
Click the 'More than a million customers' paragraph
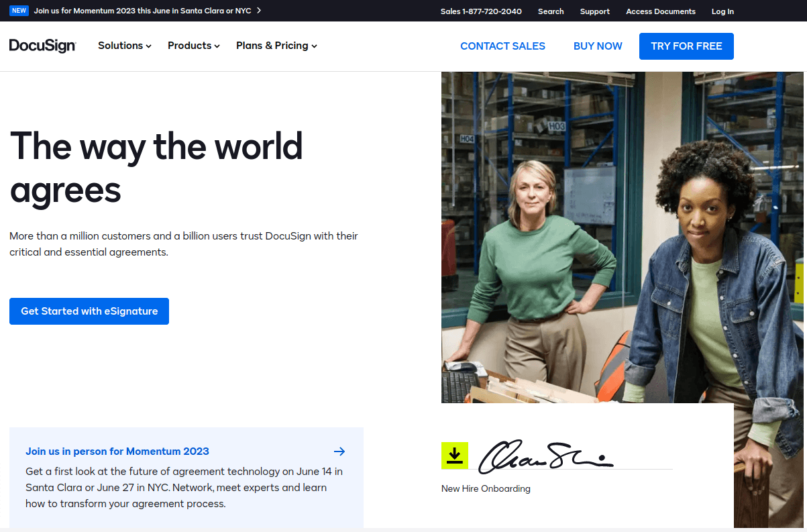tap(184, 244)
